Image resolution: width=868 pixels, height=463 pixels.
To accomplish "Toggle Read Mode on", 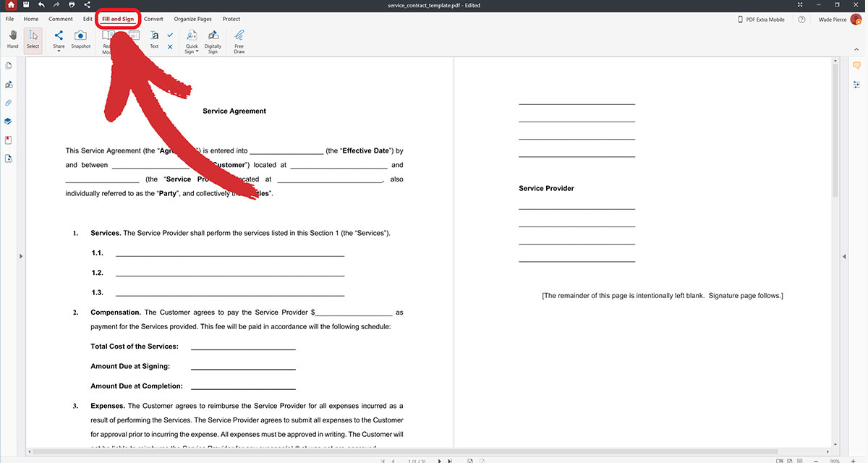I will coord(108,40).
